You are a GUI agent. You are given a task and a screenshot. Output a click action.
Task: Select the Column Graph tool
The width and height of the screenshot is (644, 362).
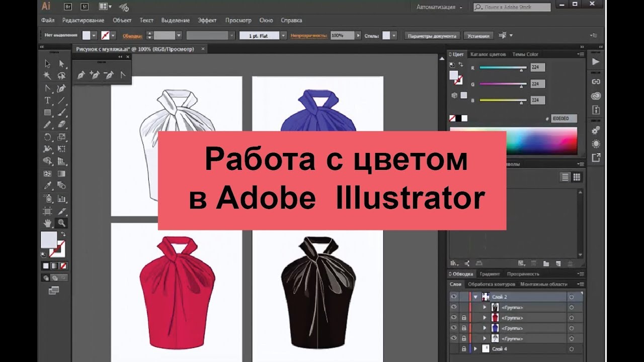pyautogui.click(x=62, y=198)
